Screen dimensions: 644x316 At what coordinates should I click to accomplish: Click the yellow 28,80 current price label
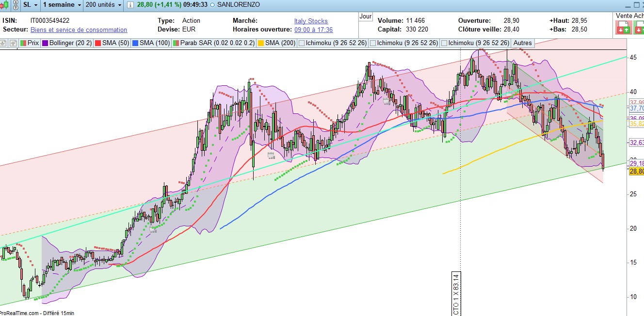point(636,171)
